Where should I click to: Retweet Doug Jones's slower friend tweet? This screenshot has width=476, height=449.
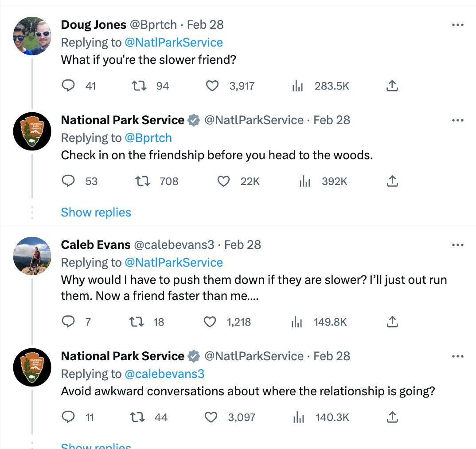(139, 86)
